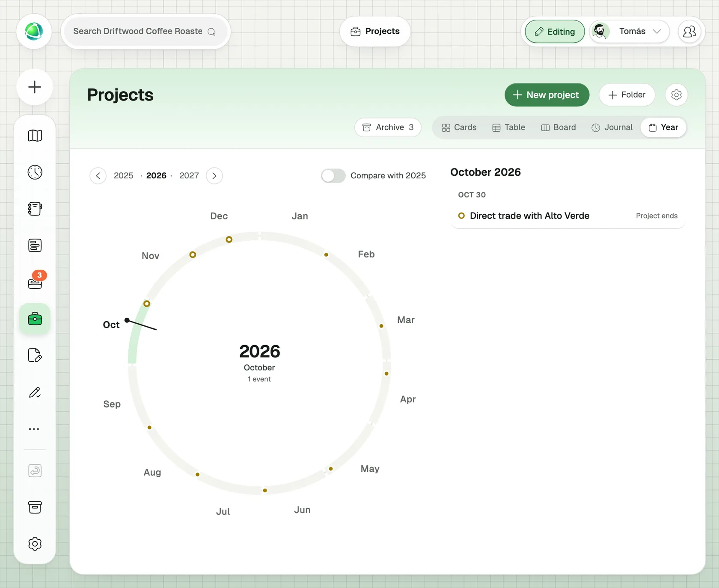Open project settings gear beside Folder
The height and width of the screenshot is (588, 719).
click(676, 95)
